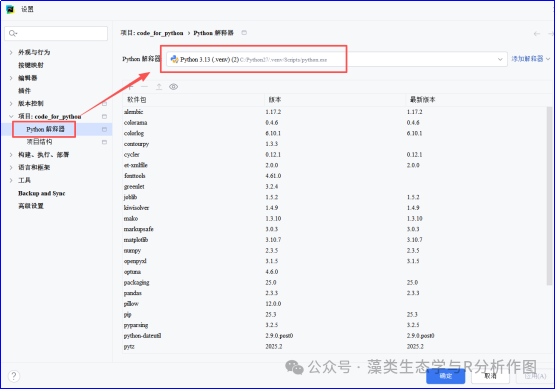The height and width of the screenshot is (389, 555).
Task: Expand the 编辑器 settings group
Action: (x=11, y=78)
